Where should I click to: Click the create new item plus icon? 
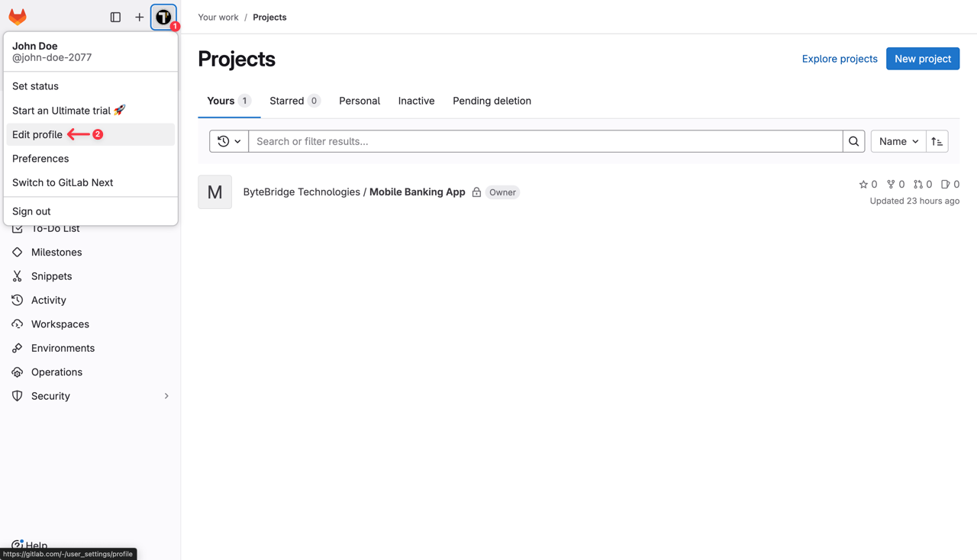coord(139,17)
